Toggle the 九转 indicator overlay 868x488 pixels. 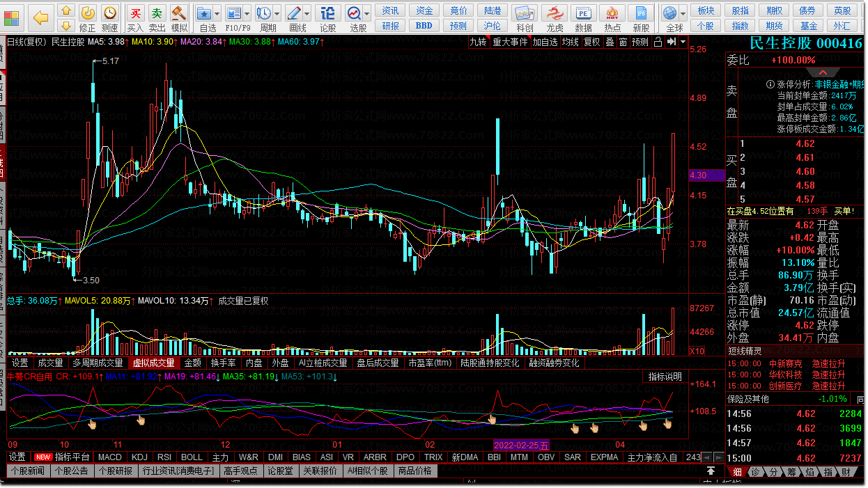coord(478,42)
